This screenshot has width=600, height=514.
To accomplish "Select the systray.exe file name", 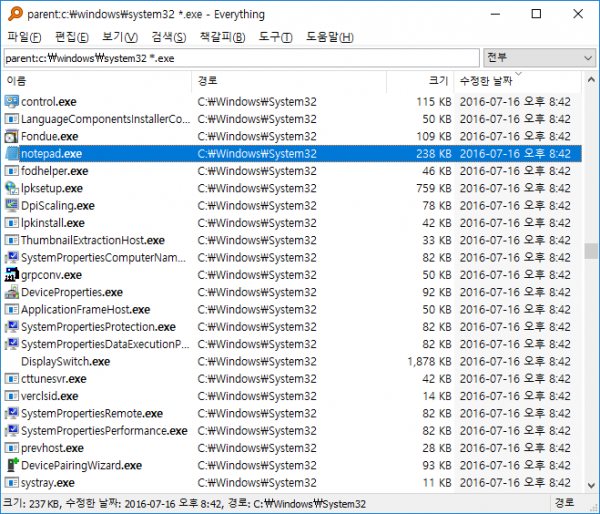I will tap(47, 483).
